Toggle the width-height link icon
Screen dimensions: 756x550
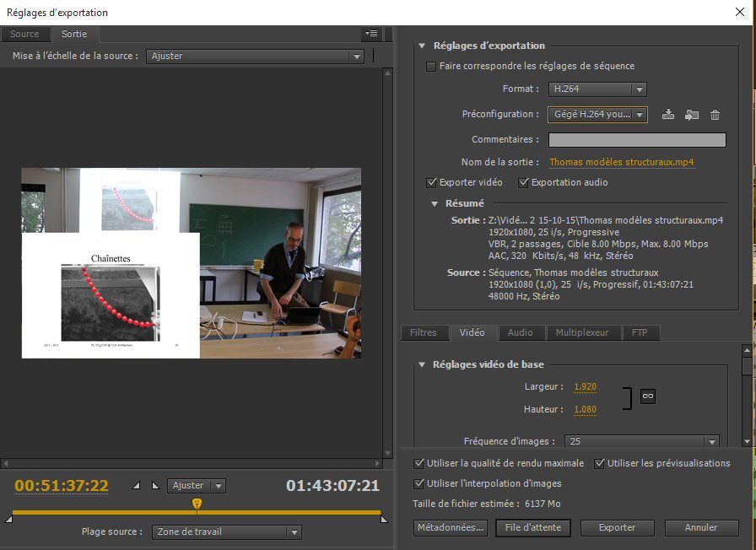click(648, 395)
